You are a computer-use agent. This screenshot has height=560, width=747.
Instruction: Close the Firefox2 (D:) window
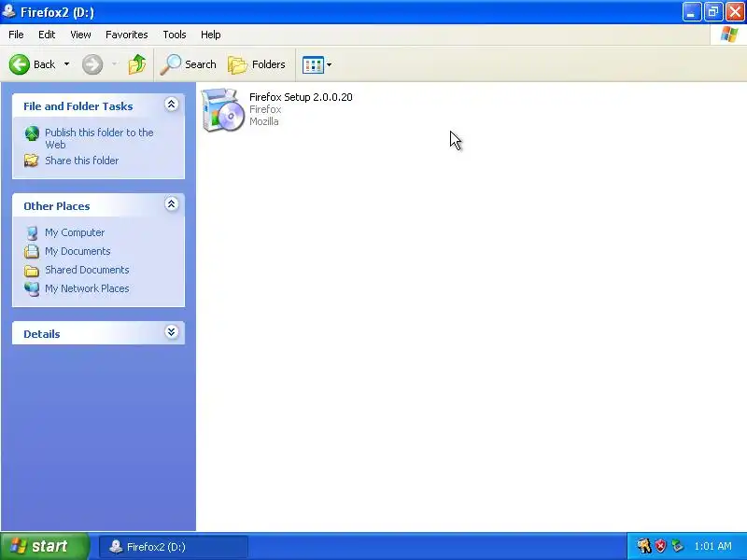735,12
